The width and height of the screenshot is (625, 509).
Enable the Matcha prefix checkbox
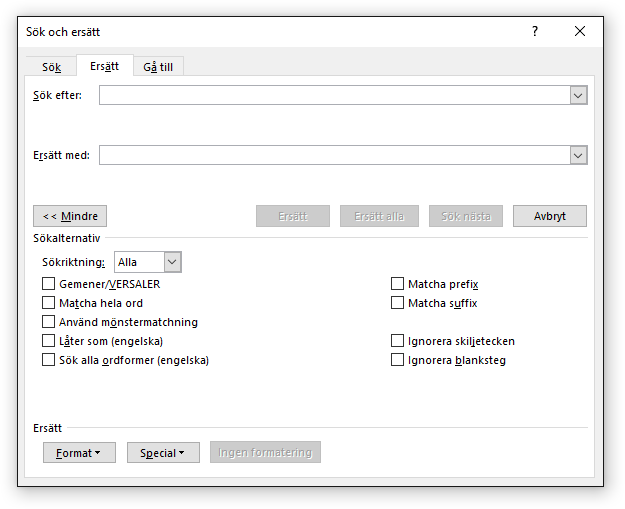[397, 284]
